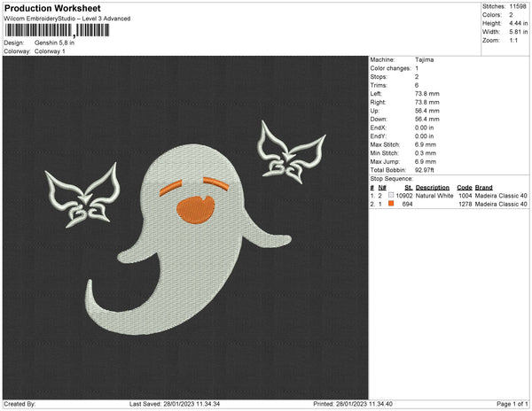Viewport: 532px width, 411px height.
Task: Click the Height value '4.44 in'
Action: [519, 23]
